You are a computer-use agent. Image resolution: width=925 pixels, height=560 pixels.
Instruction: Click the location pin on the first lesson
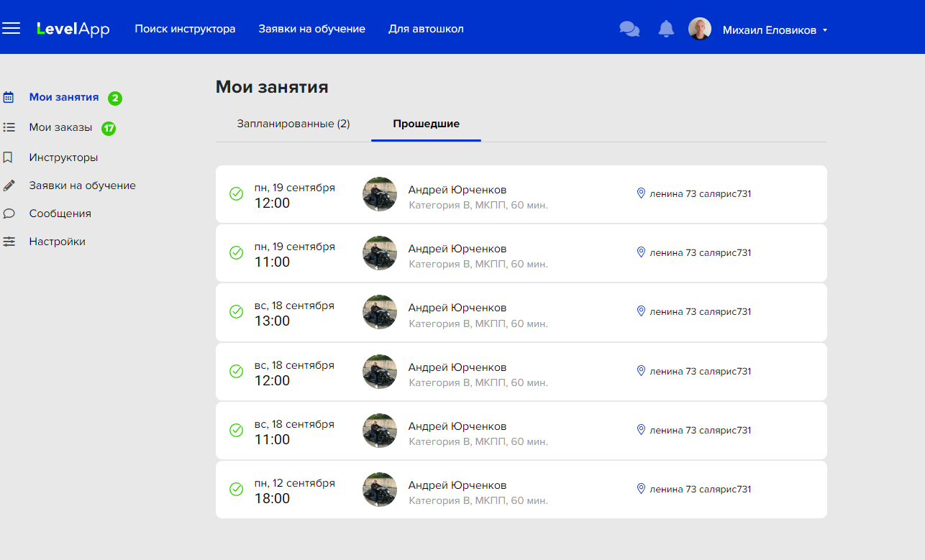[641, 193]
